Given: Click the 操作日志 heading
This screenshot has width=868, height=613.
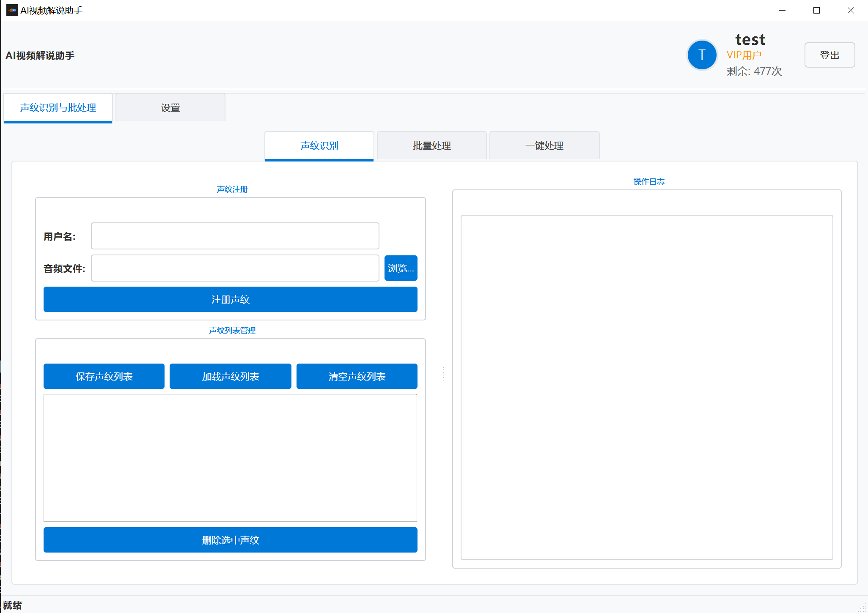Looking at the screenshot, I should [649, 182].
